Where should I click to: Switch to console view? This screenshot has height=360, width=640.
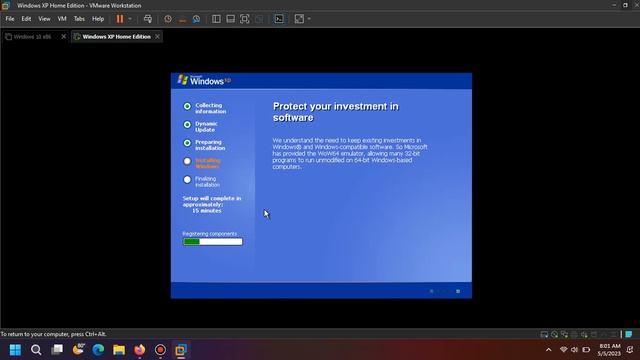[x=279, y=19]
